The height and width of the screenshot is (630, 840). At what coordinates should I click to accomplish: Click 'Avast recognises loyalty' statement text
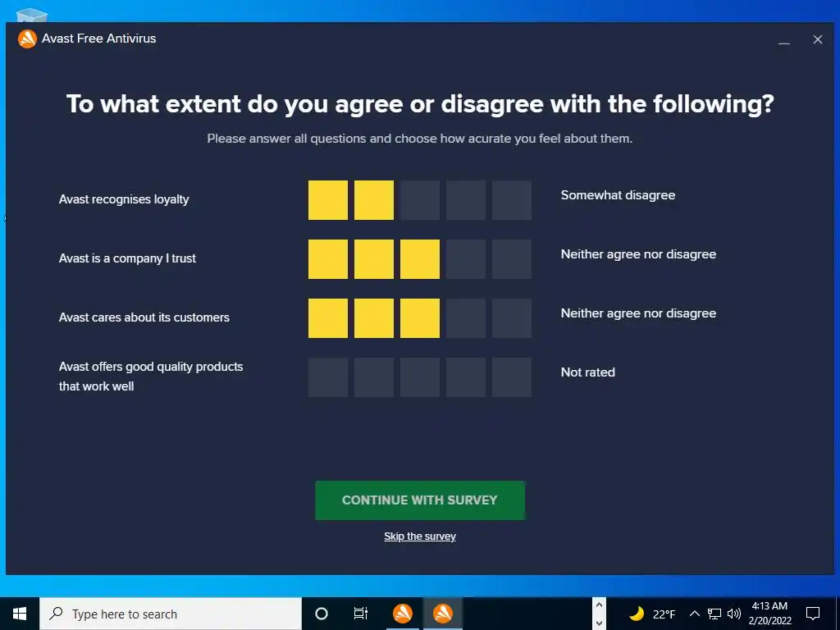tap(124, 199)
